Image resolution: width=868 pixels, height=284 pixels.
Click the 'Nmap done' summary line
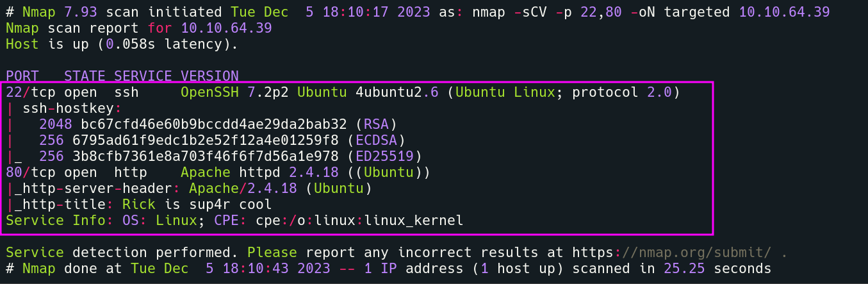pos(389,268)
